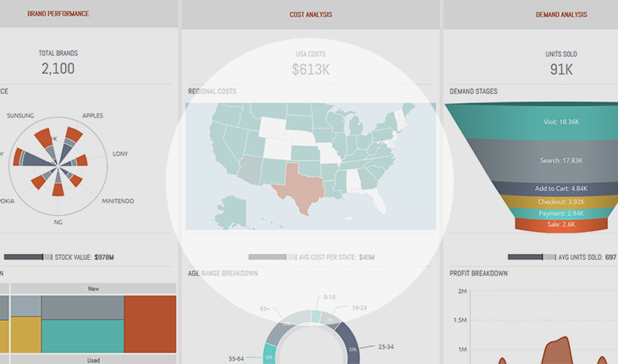This screenshot has height=364, width=618.
Task: Click the Total Brands value 2,100
Action: pos(58,69)
